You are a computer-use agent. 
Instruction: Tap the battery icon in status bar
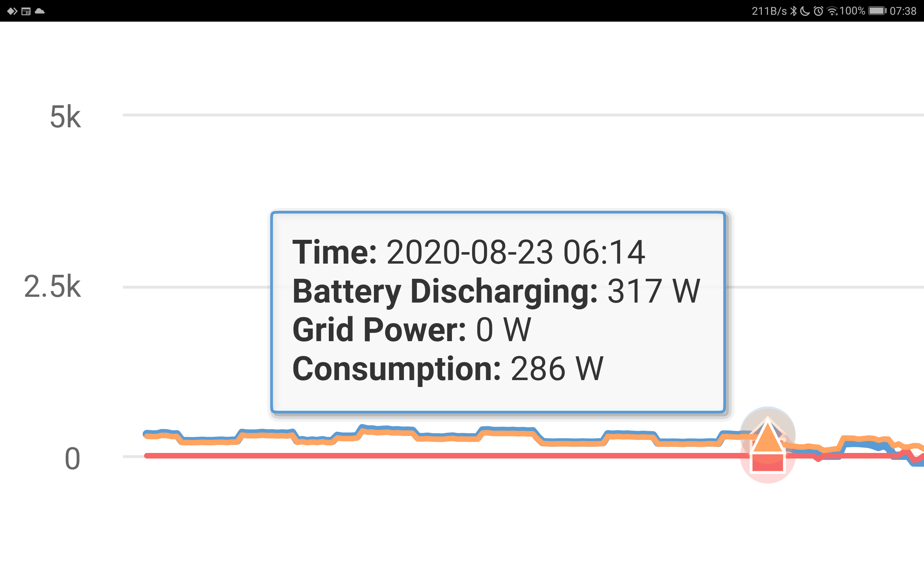(877, 11)
